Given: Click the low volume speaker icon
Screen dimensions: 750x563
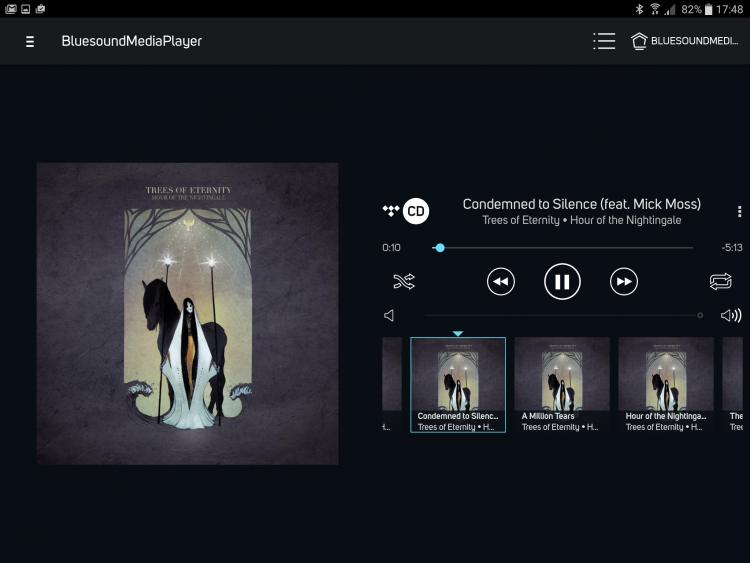Looking at the screenshot, I should 389,315.
